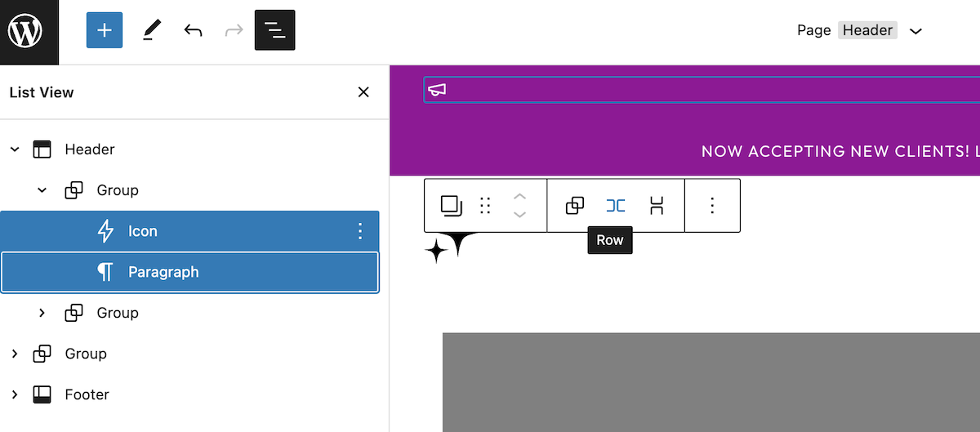
Task: Click the Undo arrow
Action: 193,31
